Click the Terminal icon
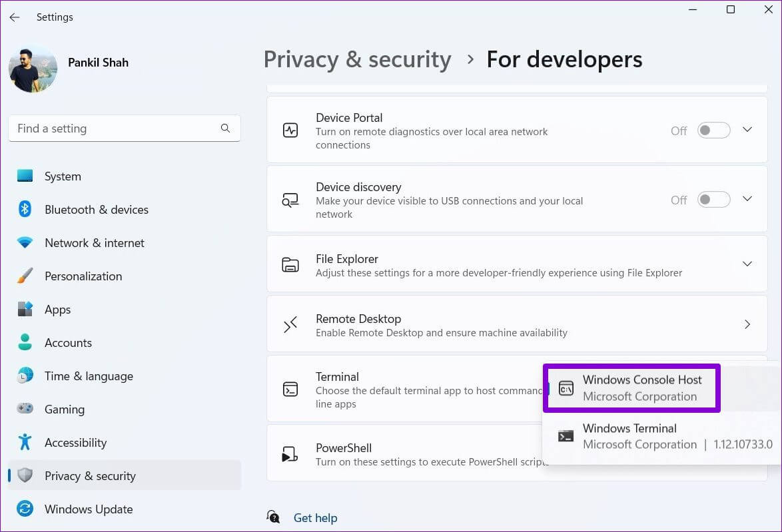The width and height of the screenshot is (782, 532). click(290, 389)
